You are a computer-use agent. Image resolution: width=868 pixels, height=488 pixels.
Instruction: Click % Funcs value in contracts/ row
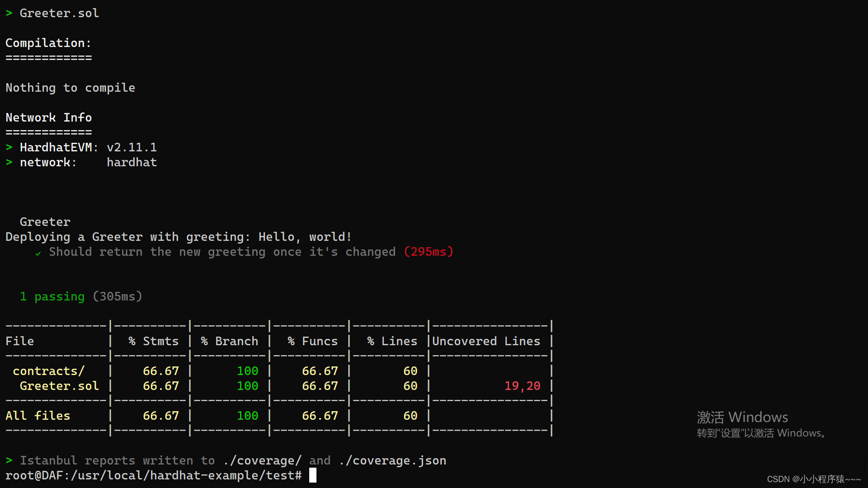click(x=320, y=371)
